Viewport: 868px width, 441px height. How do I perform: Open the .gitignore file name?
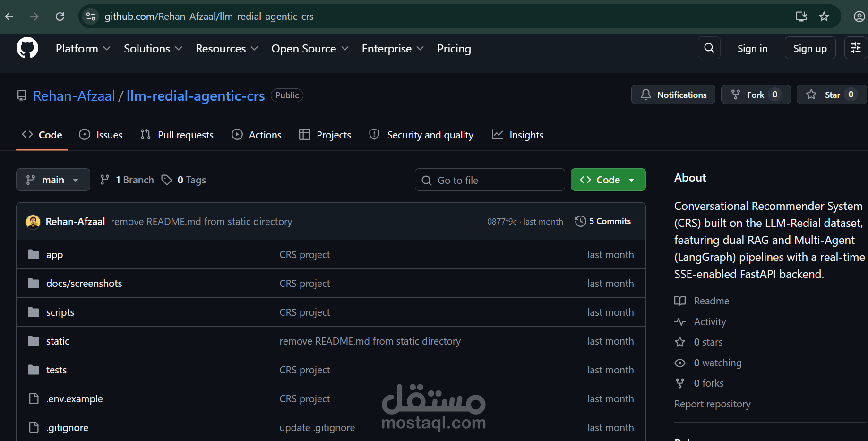point(68,428)
